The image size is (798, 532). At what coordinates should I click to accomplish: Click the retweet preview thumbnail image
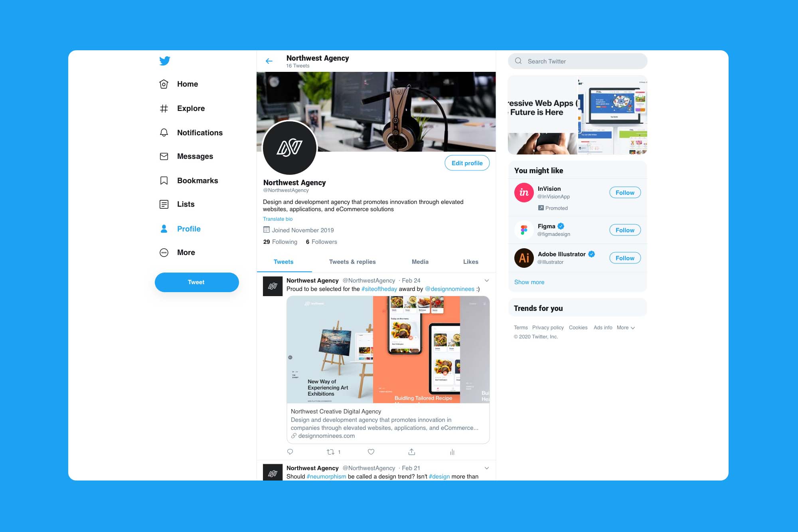pyautogui.click(x=388, y=350)
